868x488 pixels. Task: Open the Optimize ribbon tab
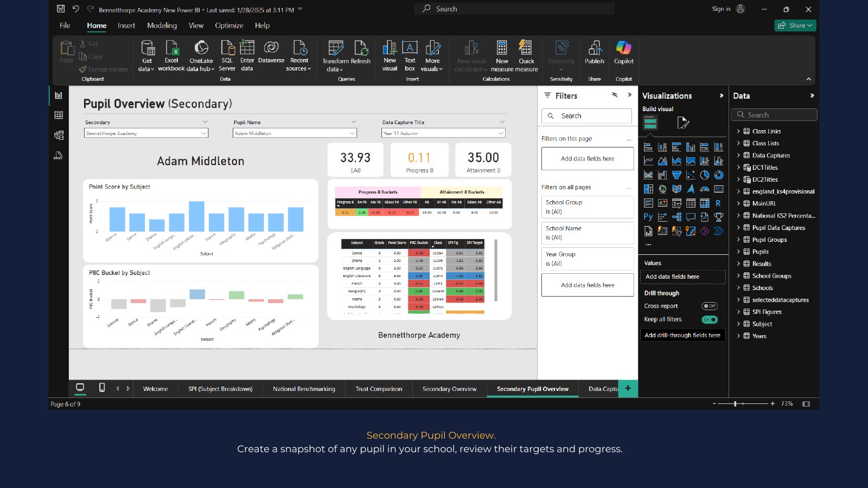229,25
